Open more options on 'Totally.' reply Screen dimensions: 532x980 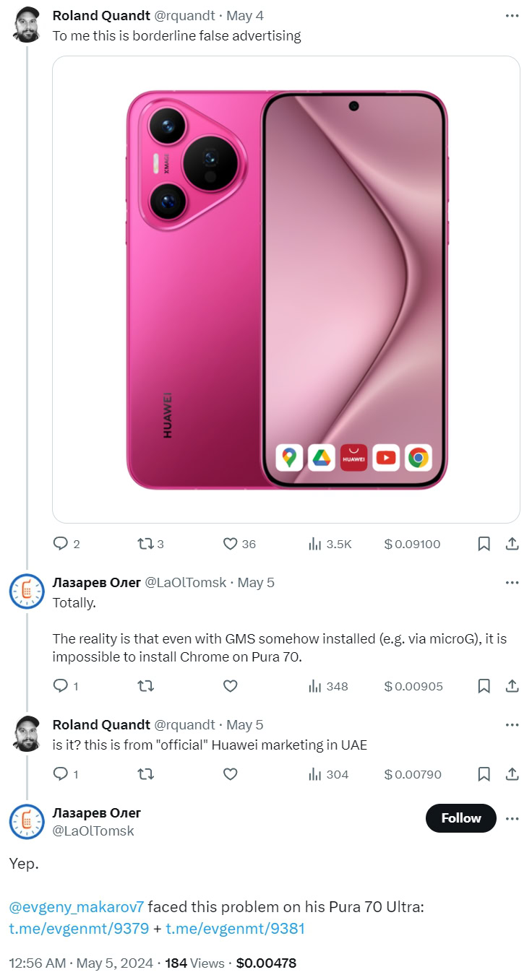click(512, 582)
